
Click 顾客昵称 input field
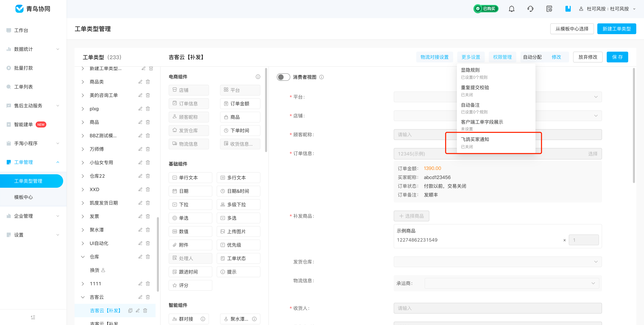498,134
